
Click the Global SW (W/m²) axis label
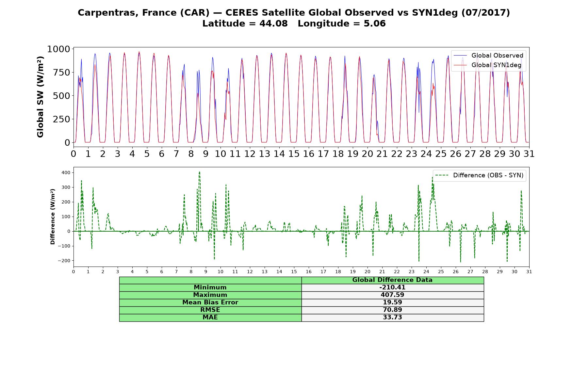coord(40,97)
